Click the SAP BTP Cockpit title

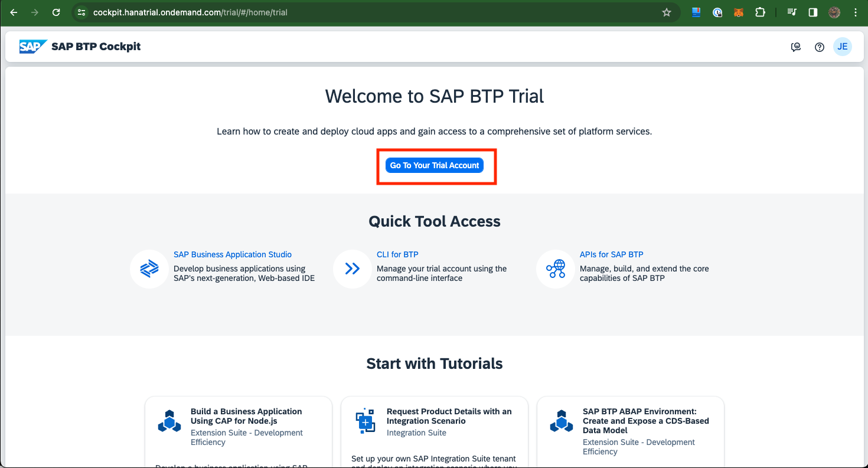[96, 47]
